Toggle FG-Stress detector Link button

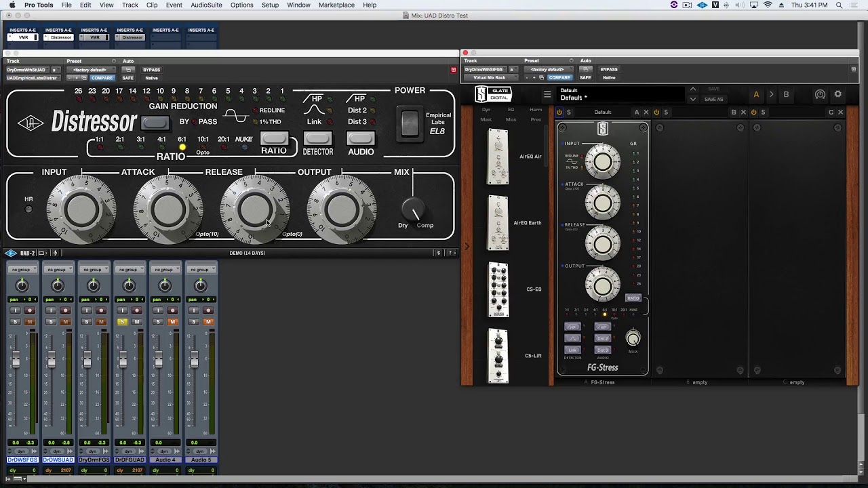tap(572, 350)
